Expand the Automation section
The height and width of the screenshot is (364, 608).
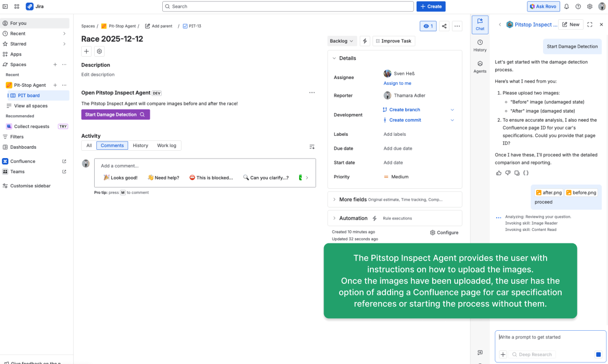click(x=334, y=218)
